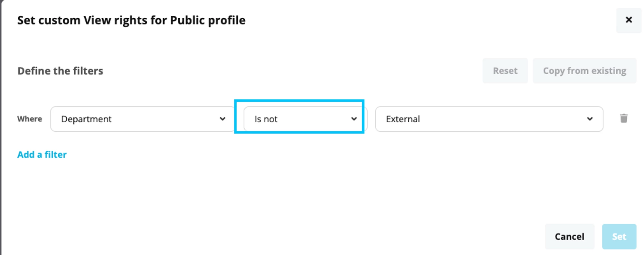The width and height of the screenshot is (644, 255).
Task: Cancel the custom rights dialog
Action: 569,237
